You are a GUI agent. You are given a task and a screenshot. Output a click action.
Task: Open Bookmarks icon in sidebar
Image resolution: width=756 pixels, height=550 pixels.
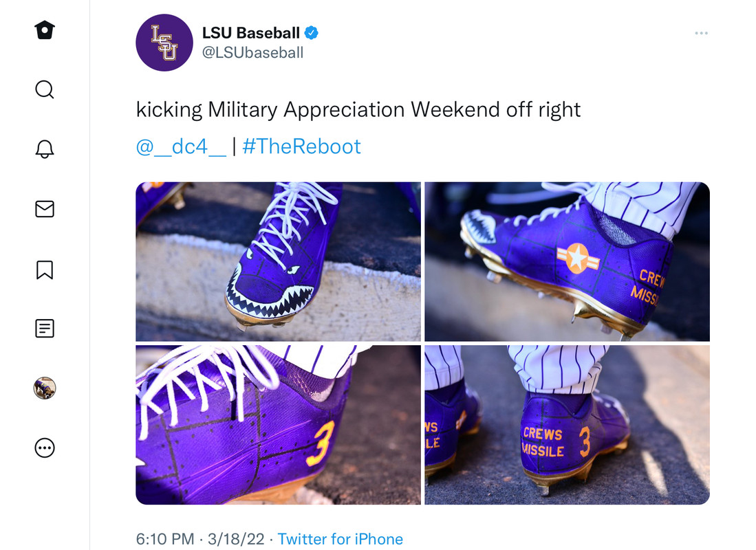(44, 269)
